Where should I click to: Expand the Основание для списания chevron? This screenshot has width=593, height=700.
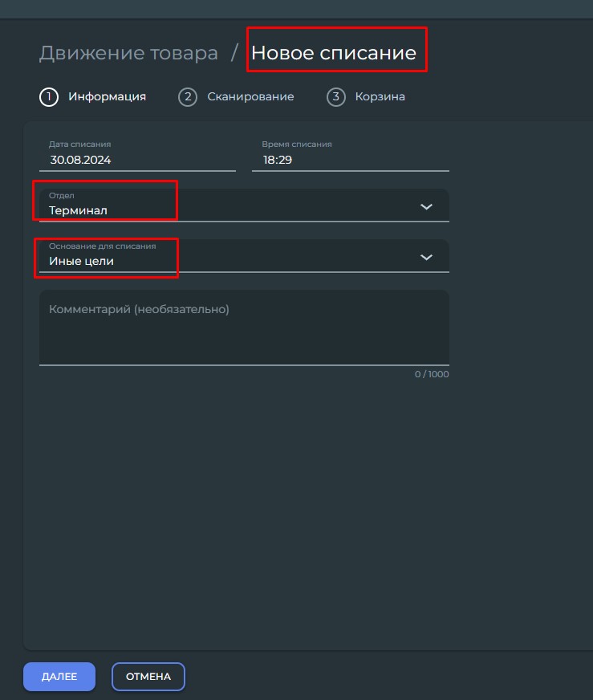pyautogui.click(x=427, y=257)
